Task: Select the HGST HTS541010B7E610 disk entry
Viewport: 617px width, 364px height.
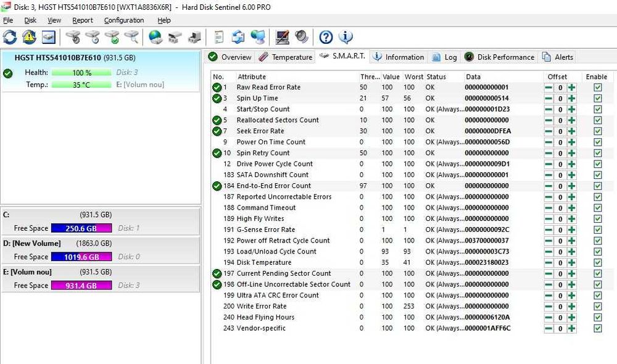Action: (x=101, y=71)
